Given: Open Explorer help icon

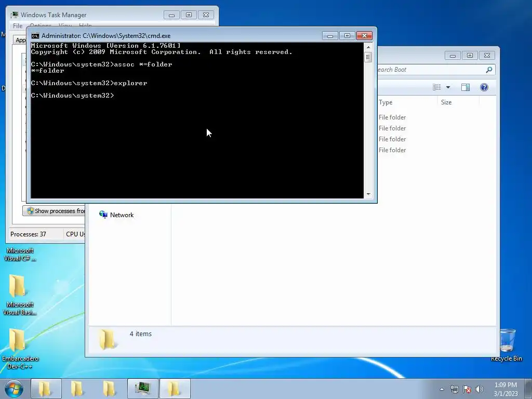Looking at the screenshot, I should 484,87.
